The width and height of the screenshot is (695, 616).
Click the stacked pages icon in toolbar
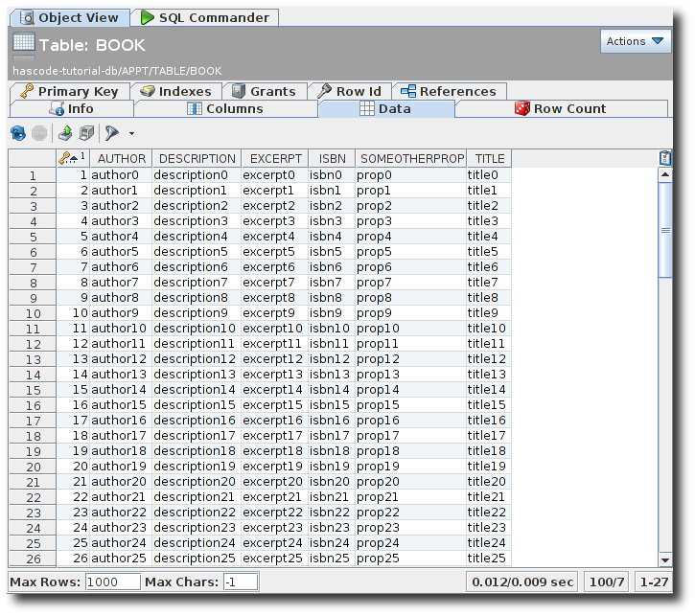tap(86, 133)
